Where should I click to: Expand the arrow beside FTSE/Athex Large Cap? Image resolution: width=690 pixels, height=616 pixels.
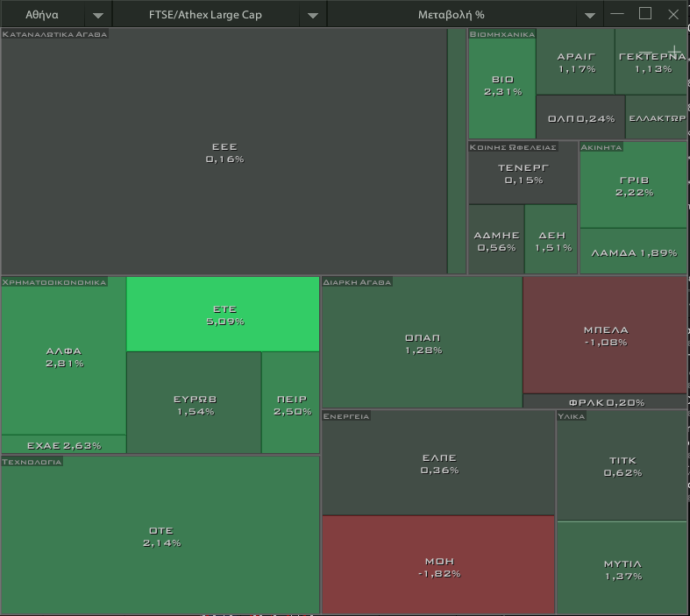tap(313, 16)
